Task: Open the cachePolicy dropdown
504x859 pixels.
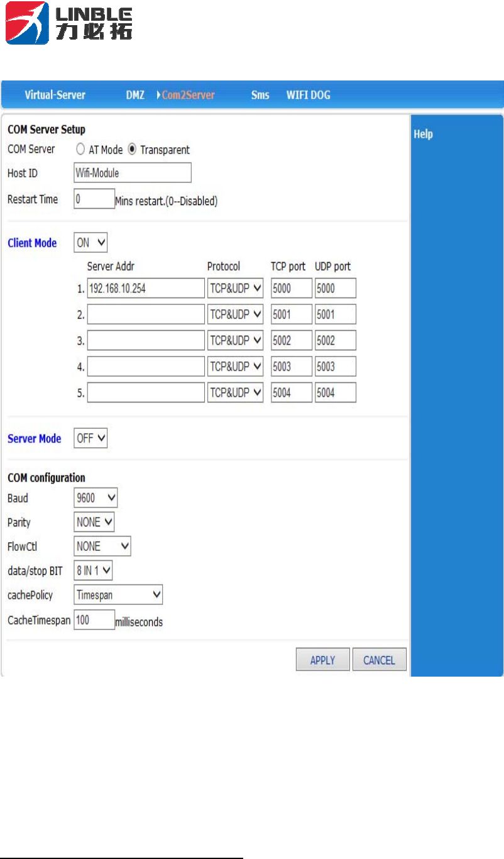Action: click(x=118, y=594)
